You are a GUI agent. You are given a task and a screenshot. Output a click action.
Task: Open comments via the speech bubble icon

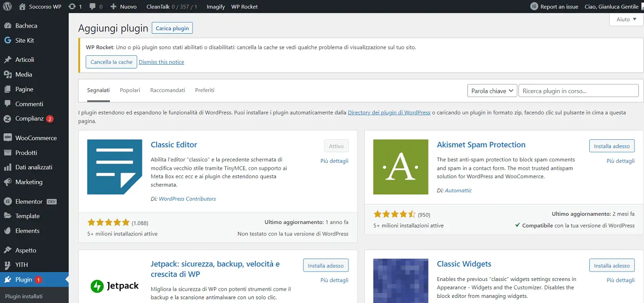[92, 6]
